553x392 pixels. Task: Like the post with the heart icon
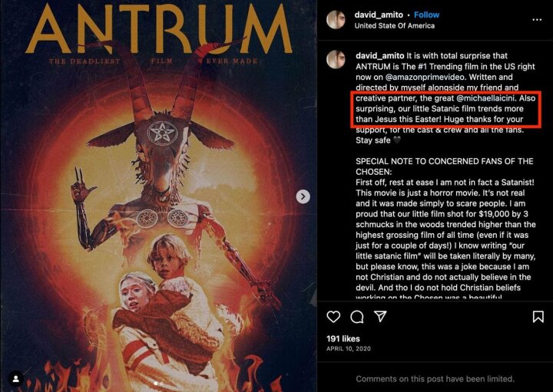333,317
